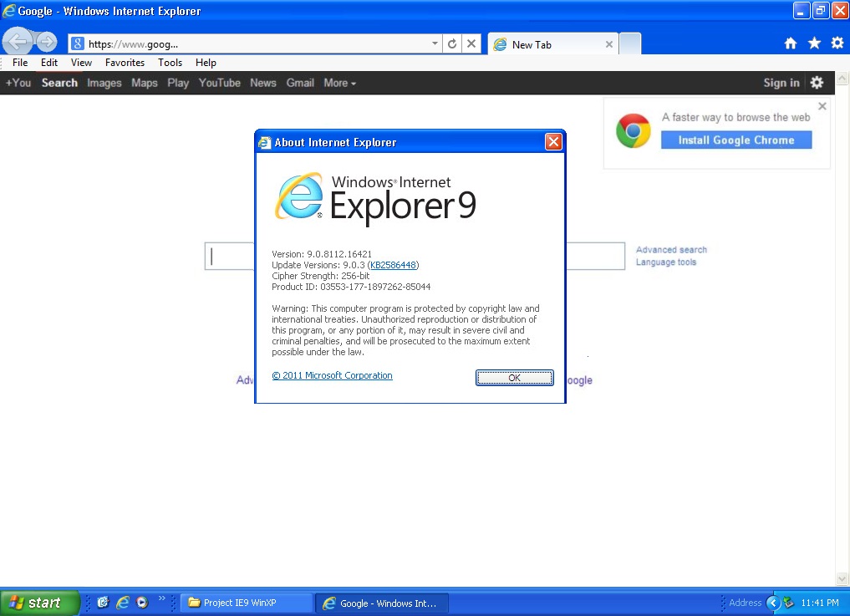Go back with the Back arrow button
Screen dimensions: 850x616
18,41
